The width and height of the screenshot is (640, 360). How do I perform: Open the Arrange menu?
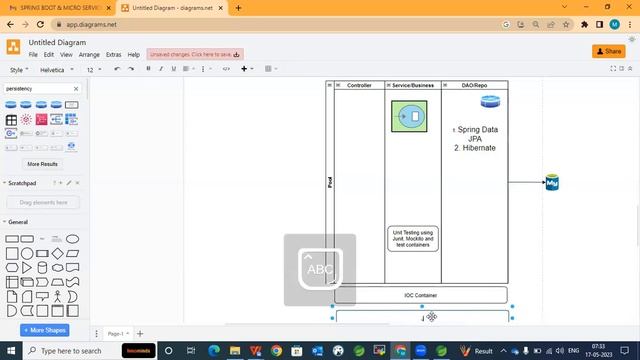tap(89, 55)
